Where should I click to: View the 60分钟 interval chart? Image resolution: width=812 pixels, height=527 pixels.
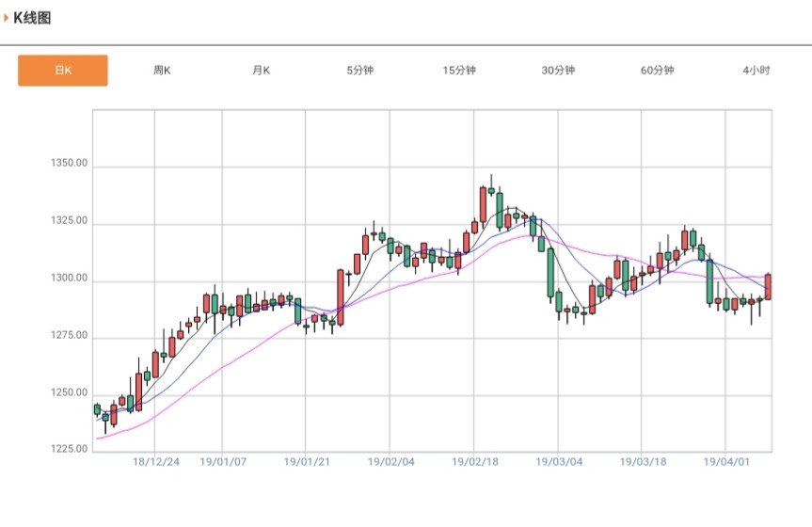pyautogui.click(x=658, y=71)
